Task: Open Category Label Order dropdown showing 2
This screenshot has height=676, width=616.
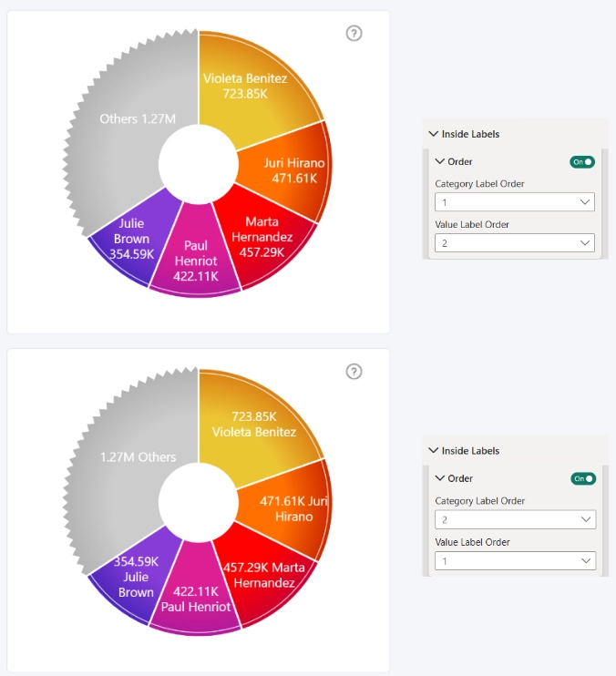Action: 515,519
